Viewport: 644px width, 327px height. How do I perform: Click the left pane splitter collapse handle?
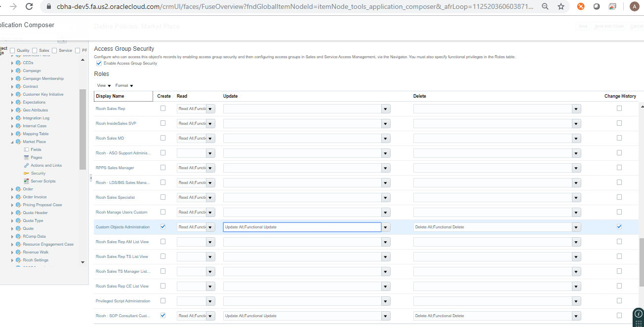click(91, 178)
